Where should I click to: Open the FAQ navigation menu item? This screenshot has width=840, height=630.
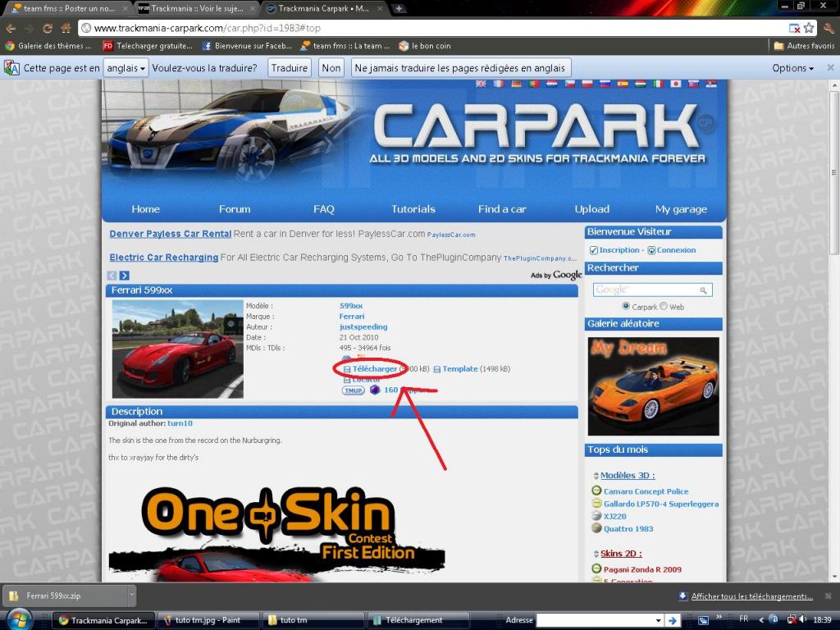tap(323, 209)
